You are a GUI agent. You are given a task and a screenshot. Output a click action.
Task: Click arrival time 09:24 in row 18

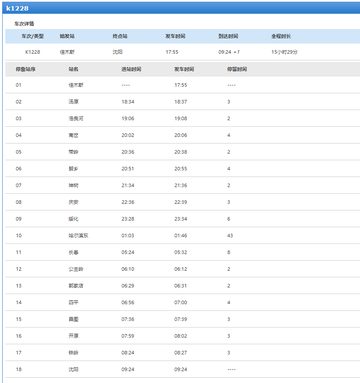pos(128,369)
